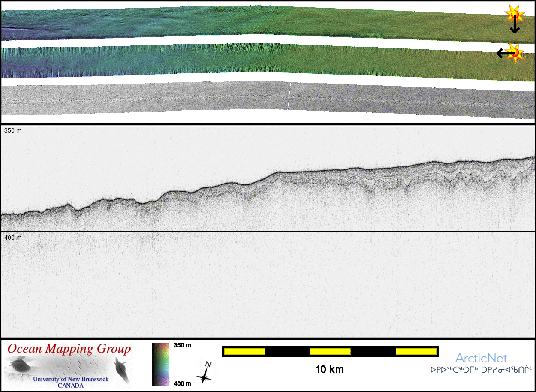Click the 10 km scale label
The height and width of the screenshot is (392, 536).
point(329,369)
